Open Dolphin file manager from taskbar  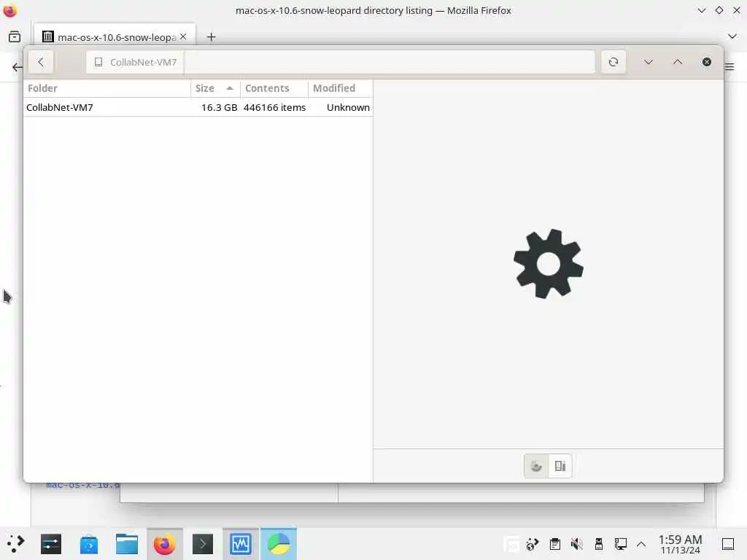click(x=127, y=544)
